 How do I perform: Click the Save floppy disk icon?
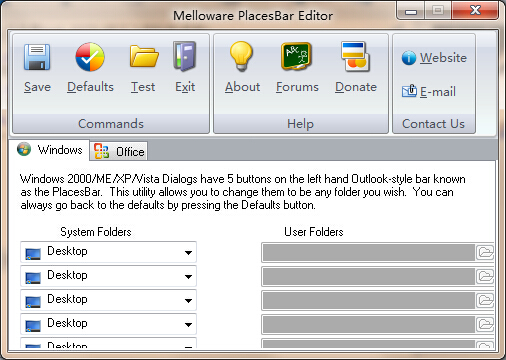pos(37,57)
